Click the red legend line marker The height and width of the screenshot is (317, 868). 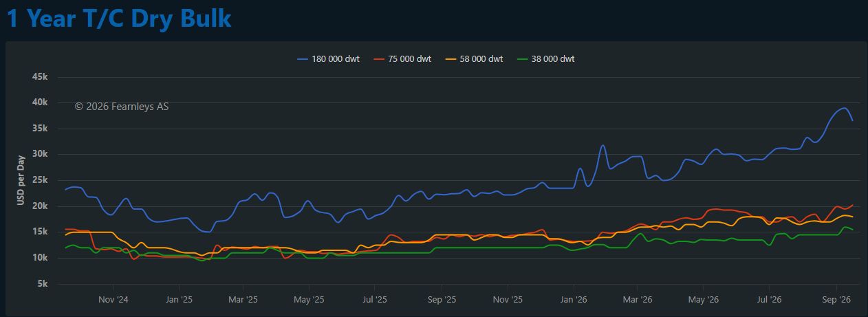pos(380,59)
